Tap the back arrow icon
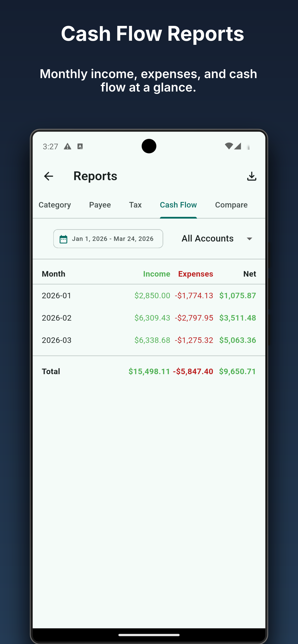The width and height of the screenshot is (298, 644). pyautogui.click(x=48, y=176)
